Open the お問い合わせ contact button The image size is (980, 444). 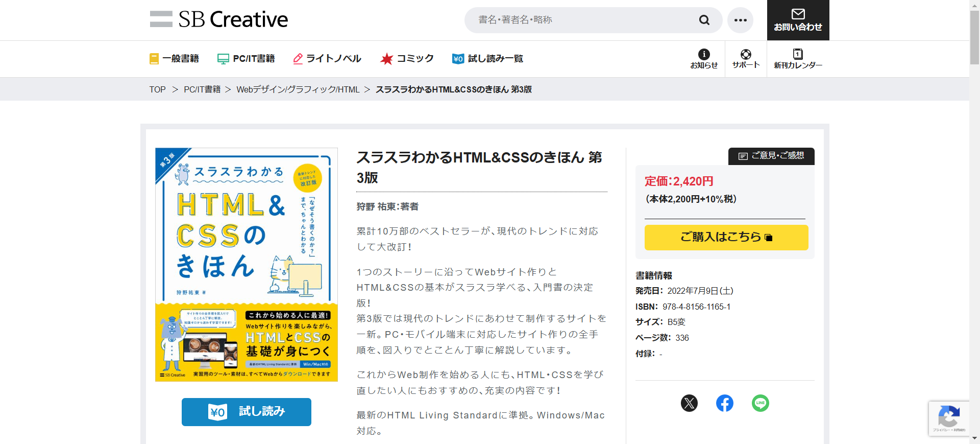pos(798,20)
